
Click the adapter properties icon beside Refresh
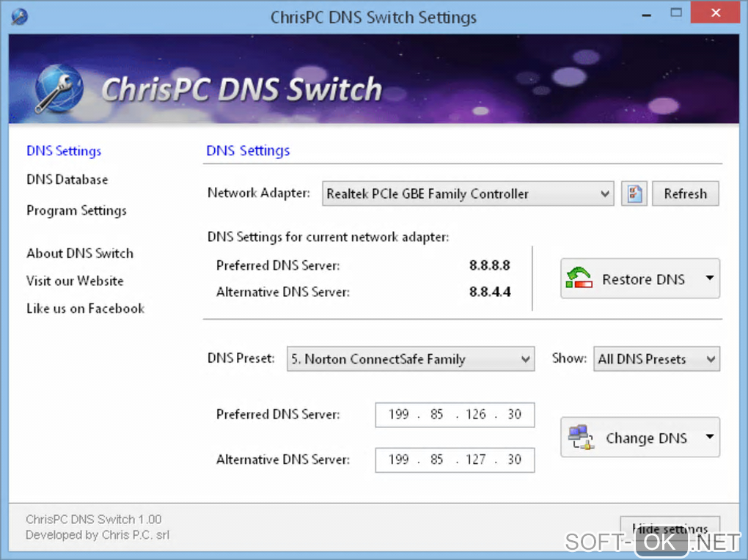pos(634,194)
